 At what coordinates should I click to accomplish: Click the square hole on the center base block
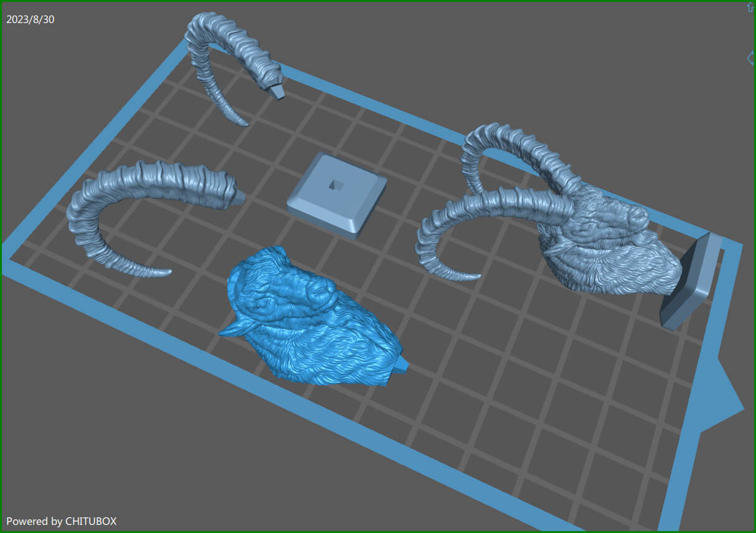(336, 184)
